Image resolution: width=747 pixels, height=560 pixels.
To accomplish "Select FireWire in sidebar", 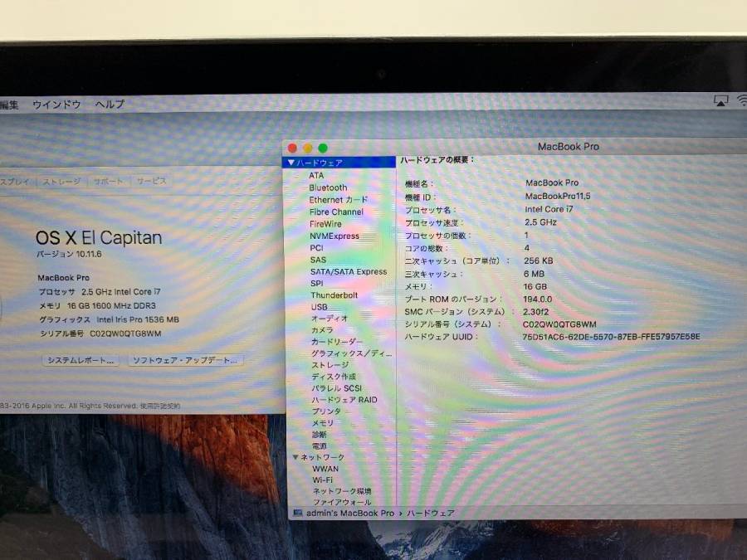I will pyautogui.click(x=325, y=224).
